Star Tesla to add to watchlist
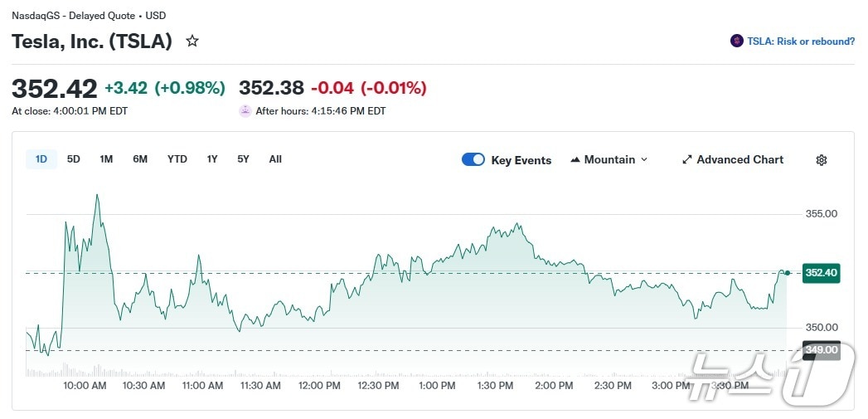Screen dimensions: 868x419 [192, 41]
